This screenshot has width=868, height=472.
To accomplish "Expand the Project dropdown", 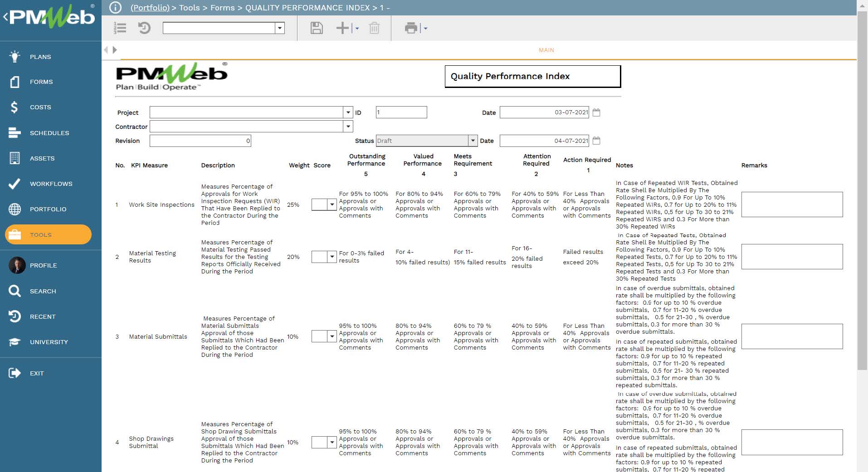I will point(348,112).
